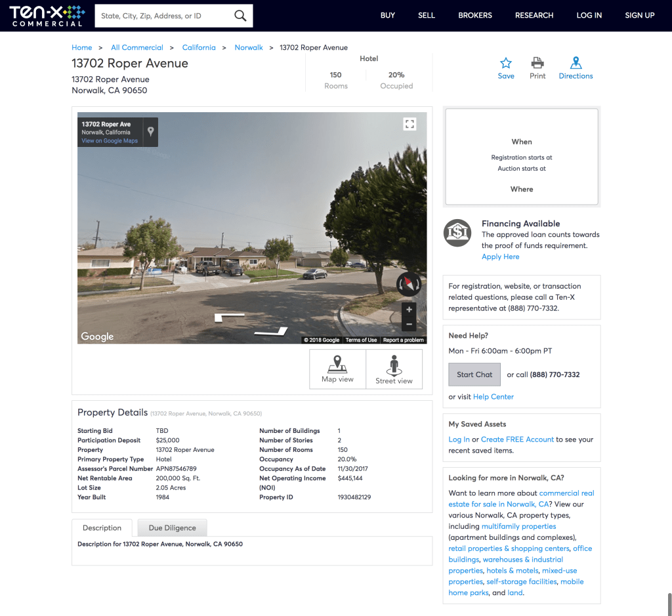Switch to Street view

pos(394,369)
